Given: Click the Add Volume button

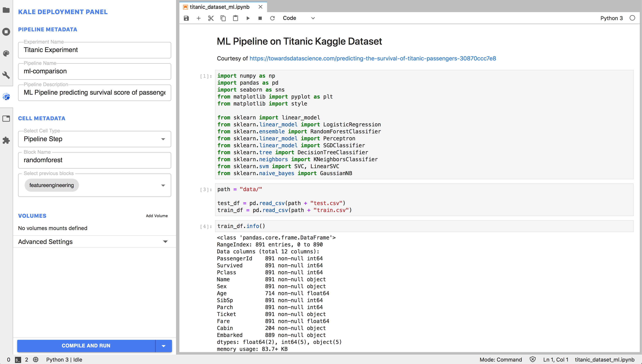Looking at the screenshot, I should [x=157, y=216].
